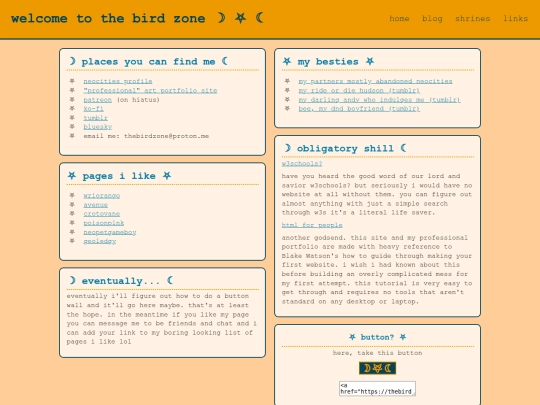Click the 'eventually...' heading
540x405 pixels.
[x=121, y=281]
